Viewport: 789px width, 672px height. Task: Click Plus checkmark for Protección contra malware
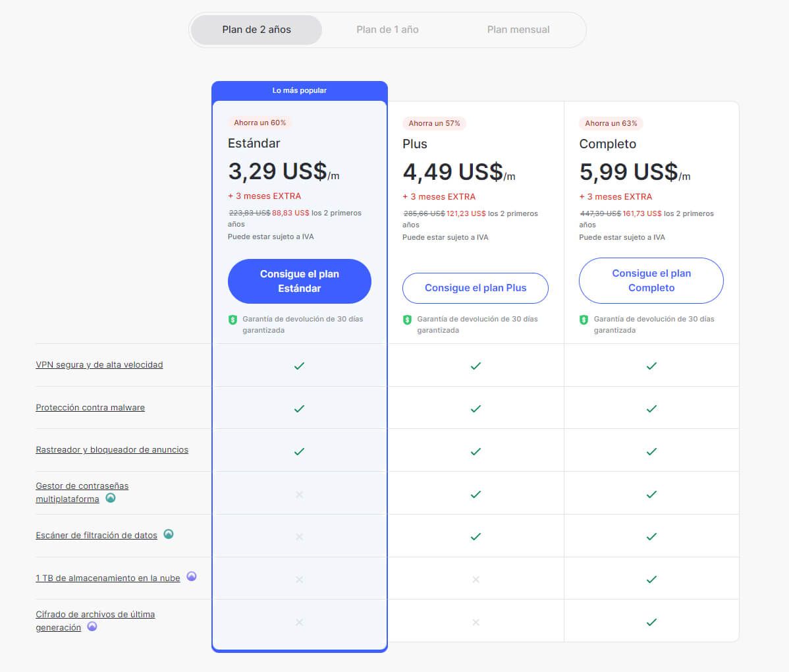tap(476, 408)
